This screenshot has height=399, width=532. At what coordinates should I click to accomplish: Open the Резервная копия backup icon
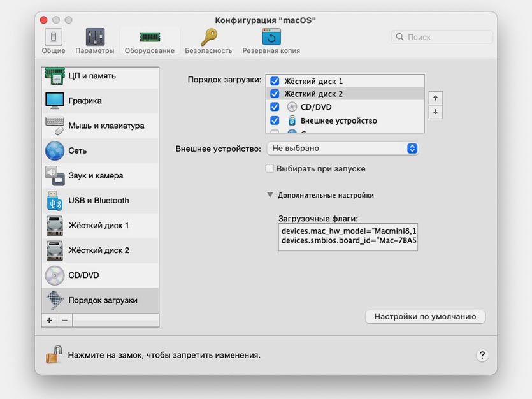pos(271,36)
